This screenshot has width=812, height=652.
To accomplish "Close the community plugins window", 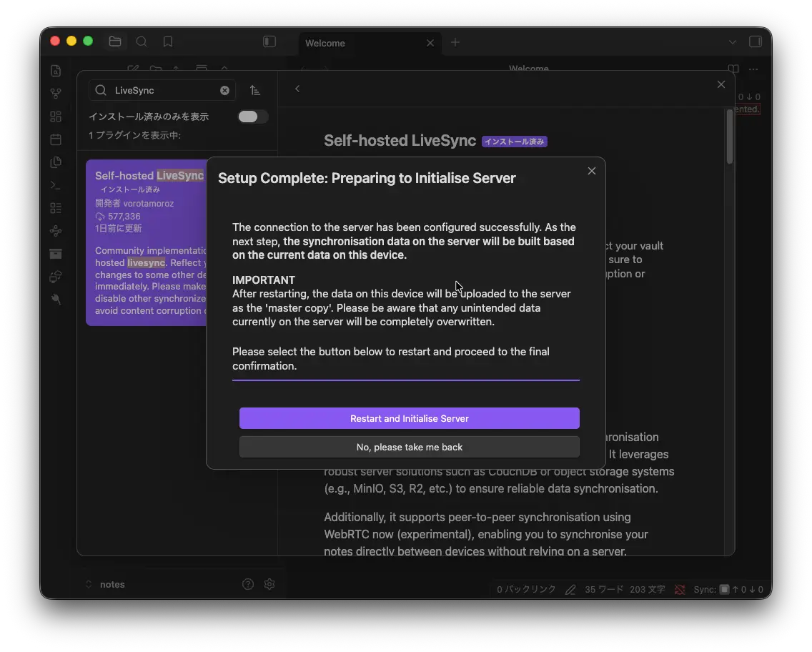I will pyautogui.click(x=721, y=84).
